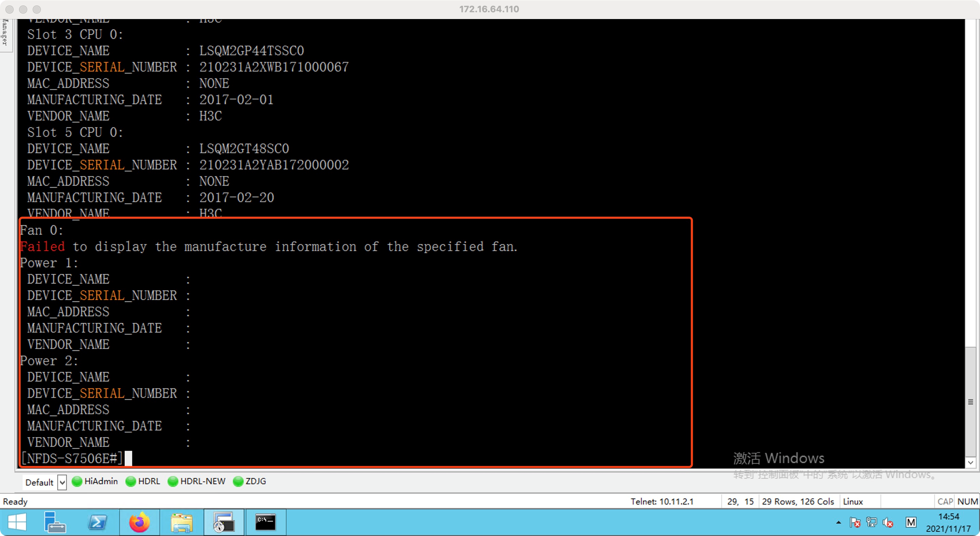Switch to the SecureCRT taskbar window

click(x=224, y=522)
